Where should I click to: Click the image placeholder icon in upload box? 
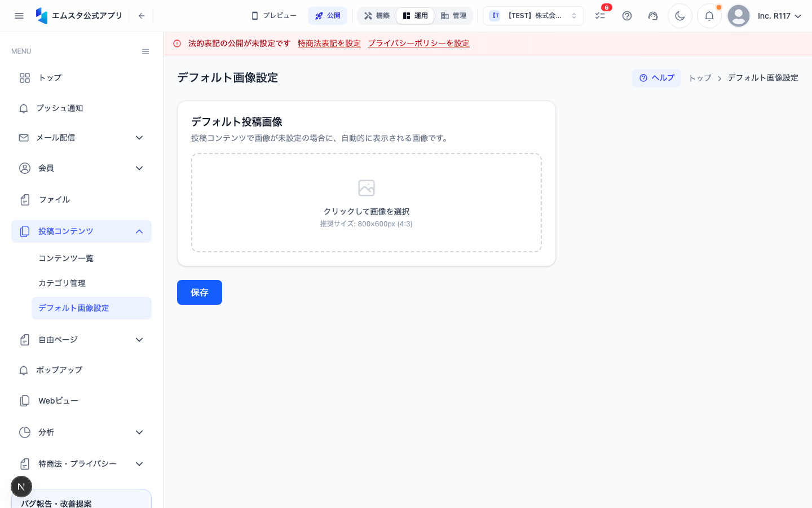[x=367, y=187]
